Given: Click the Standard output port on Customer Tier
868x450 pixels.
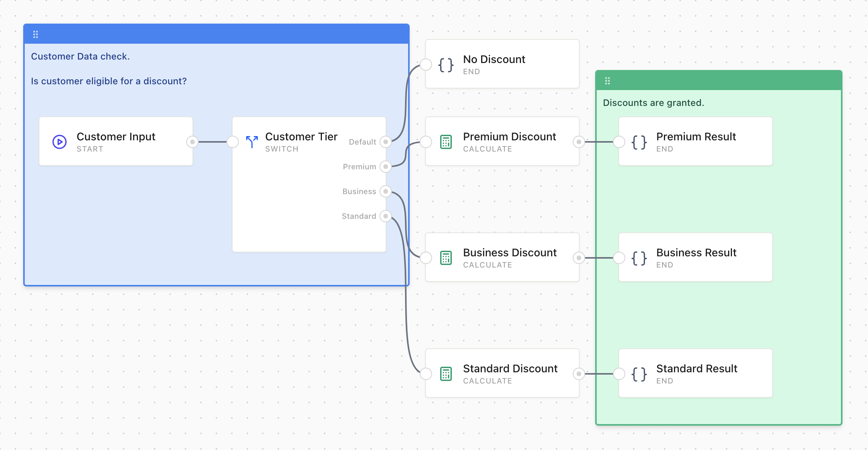Looking at the screenshot, I should tap(385, 216).
